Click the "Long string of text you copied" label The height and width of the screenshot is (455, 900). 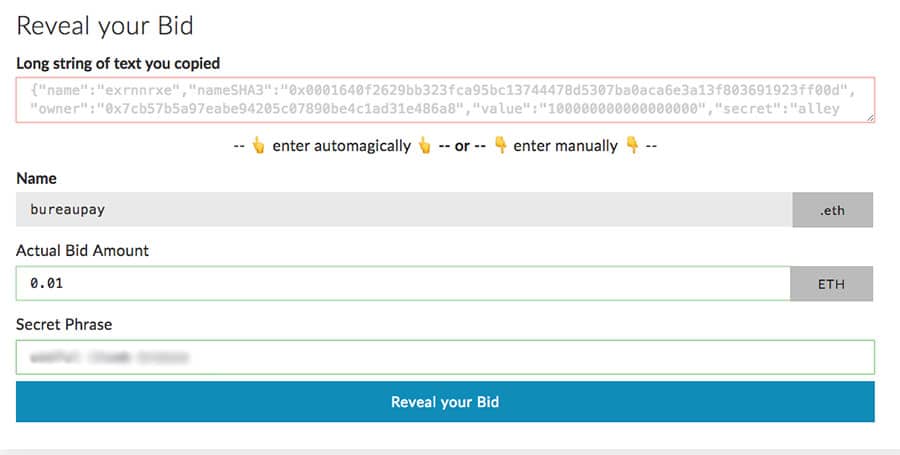(x=118, y=63)
